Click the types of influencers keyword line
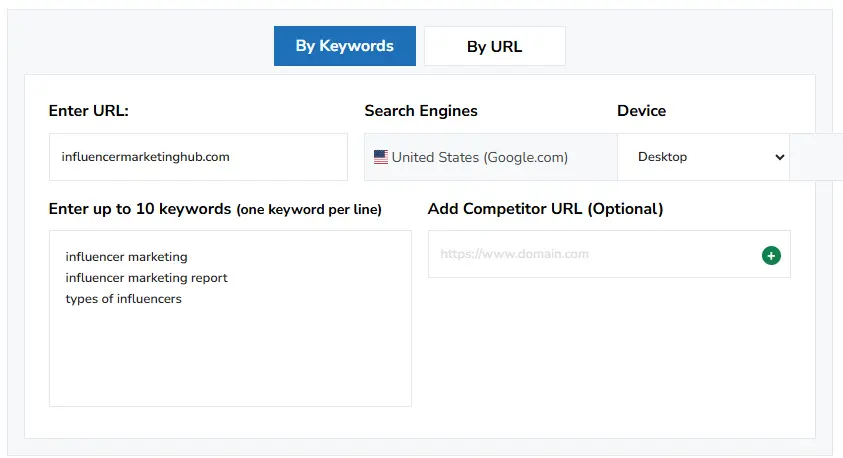 (124, 299)
